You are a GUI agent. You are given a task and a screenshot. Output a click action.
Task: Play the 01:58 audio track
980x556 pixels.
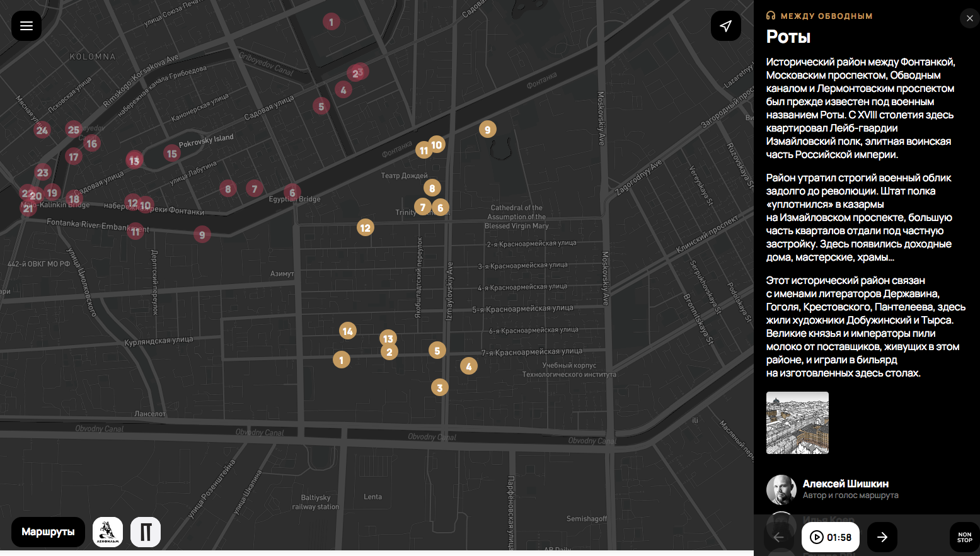[x=830, y=537]
